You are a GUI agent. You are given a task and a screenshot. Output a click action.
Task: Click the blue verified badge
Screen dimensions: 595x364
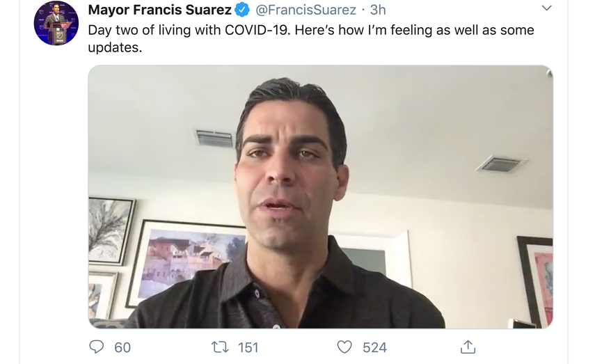(243, 10)
